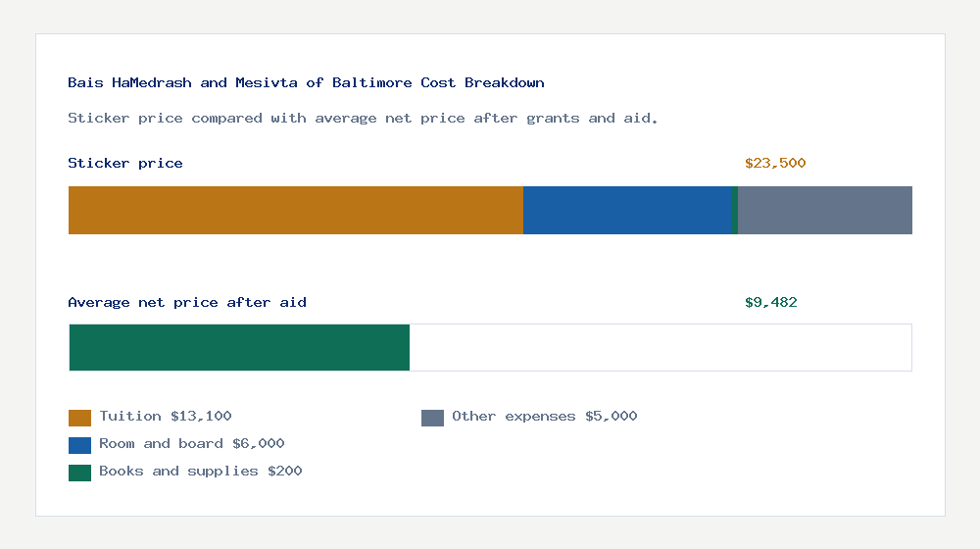Screen dimensions: 980x549
Task: Click the $23,500 sticker price value
Action: click(775, 163)
